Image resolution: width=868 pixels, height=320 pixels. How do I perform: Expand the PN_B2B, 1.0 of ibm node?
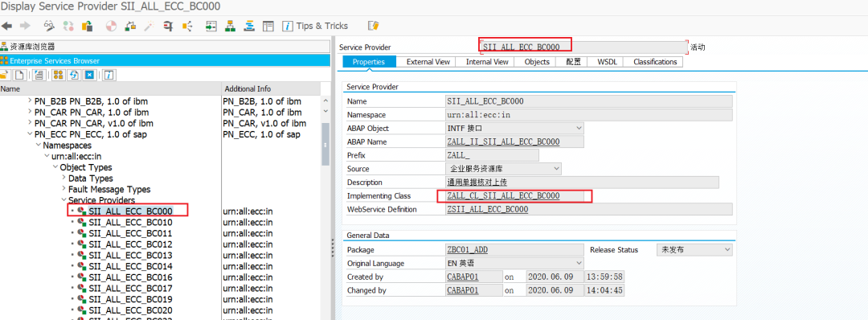pos(30,101)
